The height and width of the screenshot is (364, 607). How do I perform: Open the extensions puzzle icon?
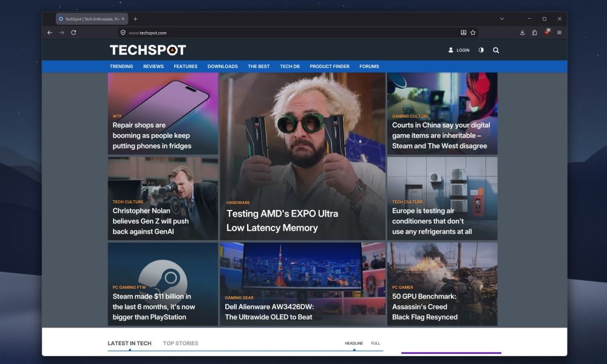535,33
